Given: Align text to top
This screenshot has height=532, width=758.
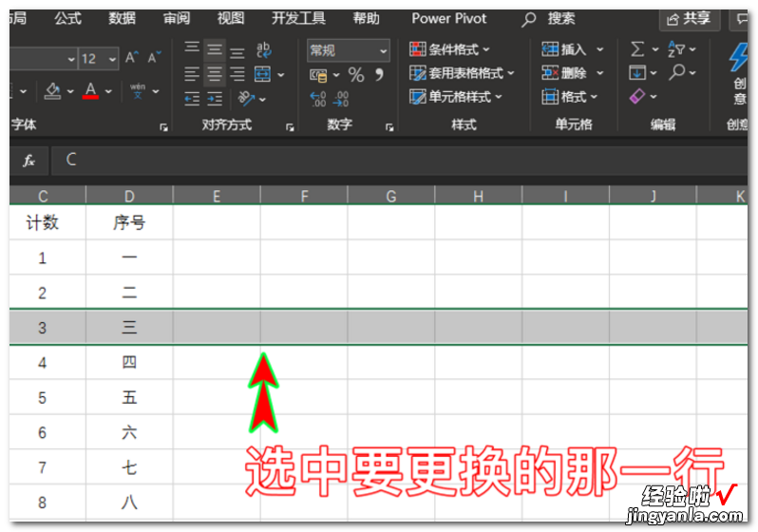Looking at the screenshot, I should coord(192,48).
